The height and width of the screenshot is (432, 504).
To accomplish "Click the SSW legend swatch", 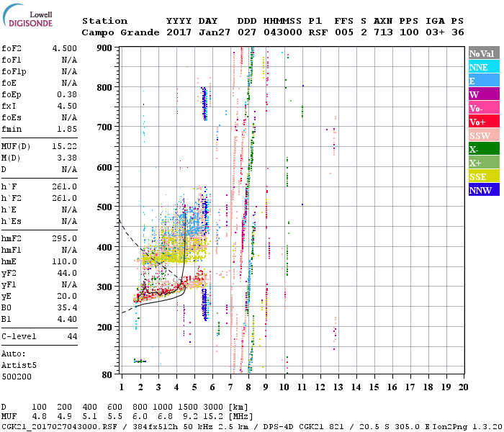I will point(484,135).
